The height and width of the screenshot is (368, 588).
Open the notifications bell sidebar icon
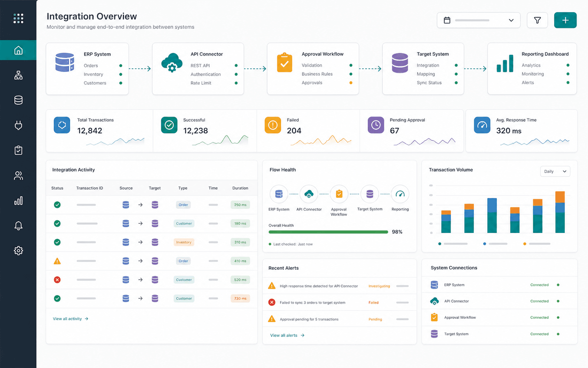18,226
